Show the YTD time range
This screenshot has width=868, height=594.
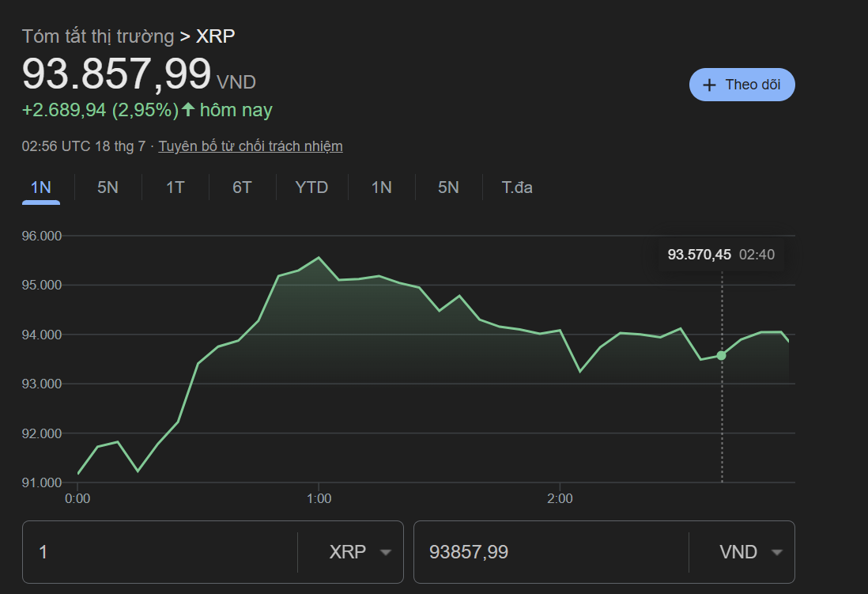311,187
